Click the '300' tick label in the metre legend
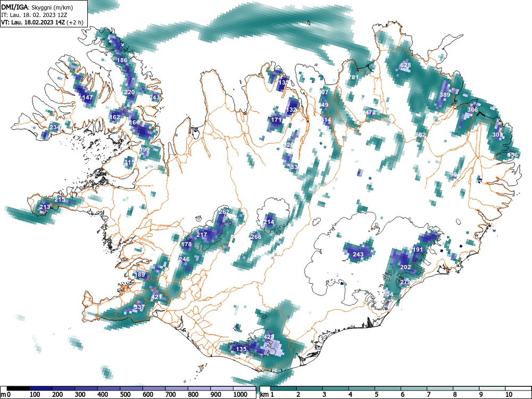This screenshot has height=399, width=532. tap(80, 395)
